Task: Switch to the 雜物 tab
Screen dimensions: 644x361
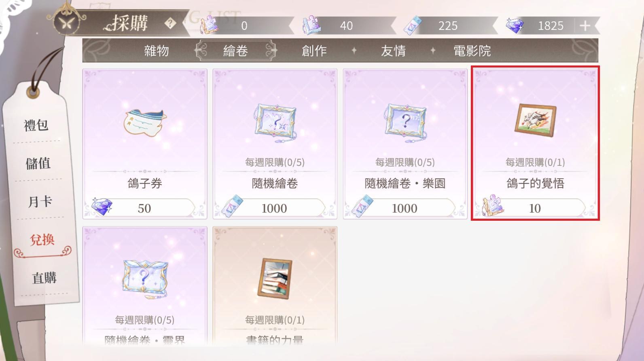Action: pyautogui.click(x=157, y=51)
